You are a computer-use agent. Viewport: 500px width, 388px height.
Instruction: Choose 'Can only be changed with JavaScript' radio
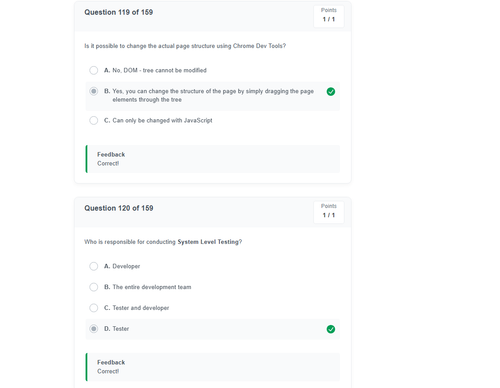[94, 120]
